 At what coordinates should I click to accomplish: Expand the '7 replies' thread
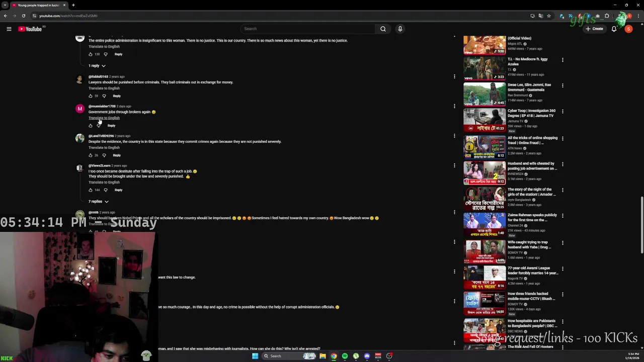99,202
